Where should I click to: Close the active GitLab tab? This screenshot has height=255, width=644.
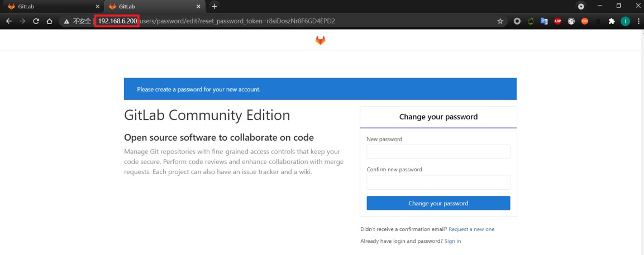[x=198, y=7]
